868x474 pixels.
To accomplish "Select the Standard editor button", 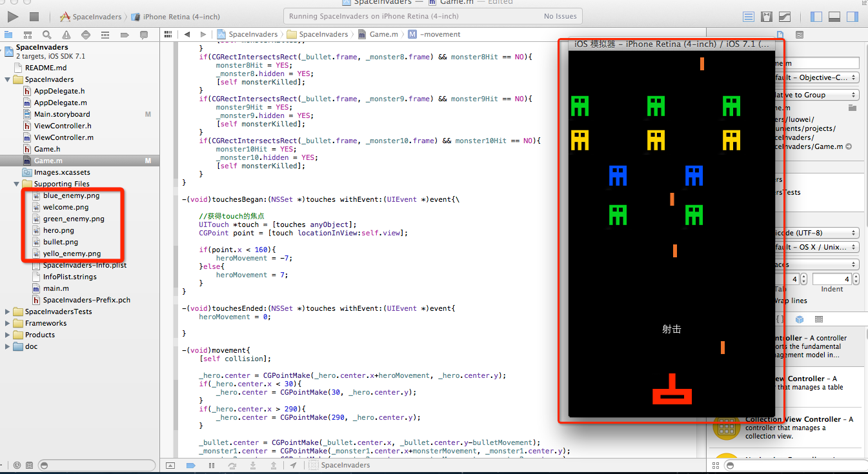I will click(749, 17).
